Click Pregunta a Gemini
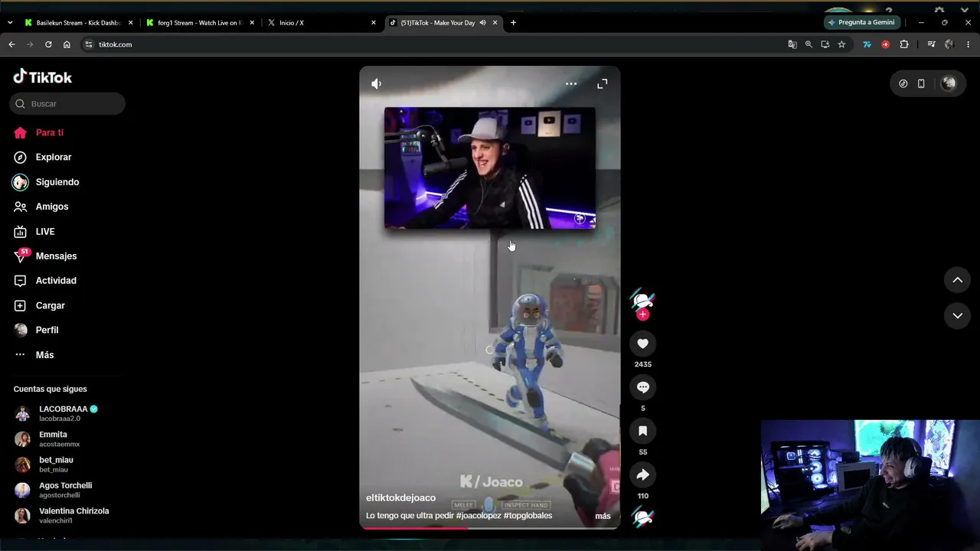Image resolution: width=980 pixels, height=551 pixels. [x=861, y=23]
